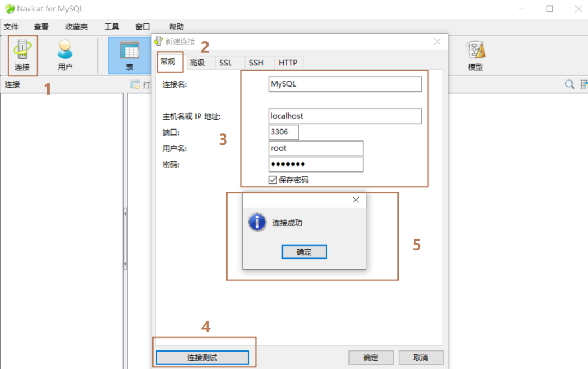Click the 主机名或 IP 地址 label
The height and width of the screenshot is (369, 588).
(192, 116)
